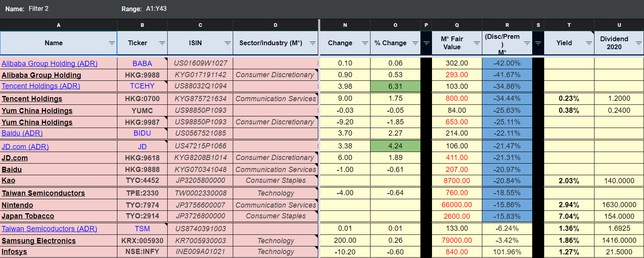
Task: Select the green % Change cell 6.31
Action: tap(396, 86)
